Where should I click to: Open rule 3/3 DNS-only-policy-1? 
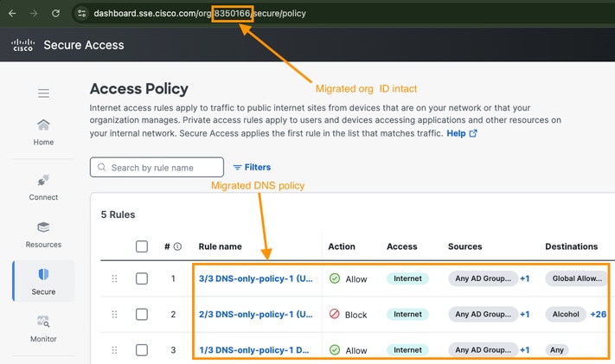(x=256, y=279)
